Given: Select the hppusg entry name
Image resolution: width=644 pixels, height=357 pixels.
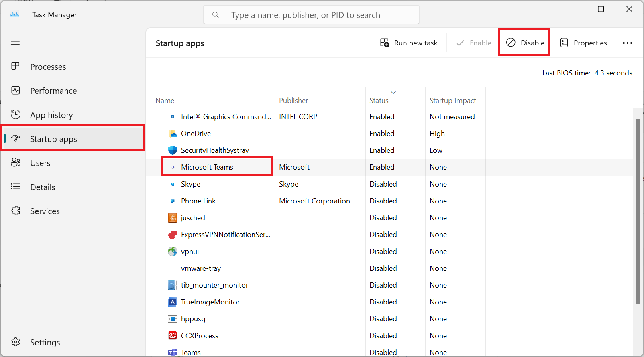Looking at the screenshot, I should 193,319.
